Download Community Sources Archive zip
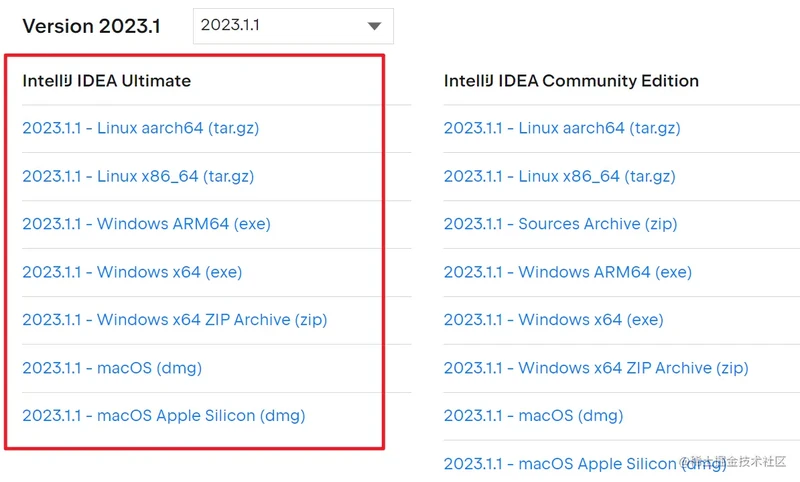Viewport: 800px width, 482px height. [x=560, y=224]
